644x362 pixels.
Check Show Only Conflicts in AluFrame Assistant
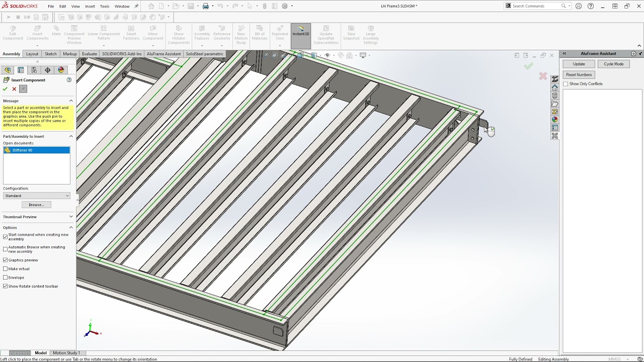coord(566,84)
